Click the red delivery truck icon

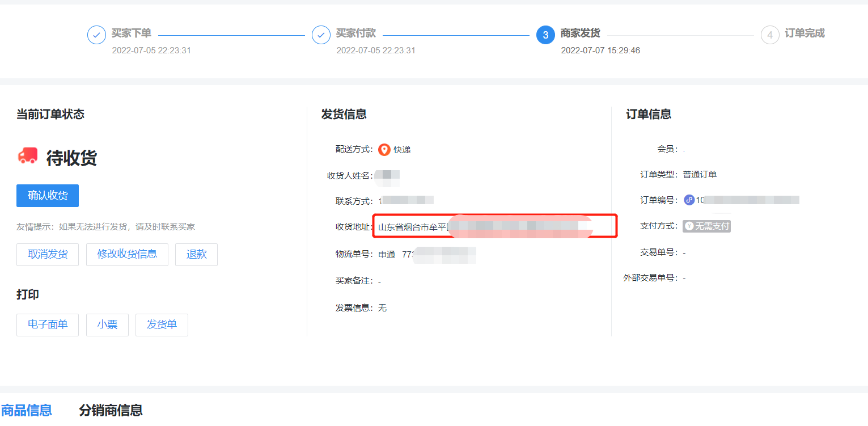click(27, 156)
